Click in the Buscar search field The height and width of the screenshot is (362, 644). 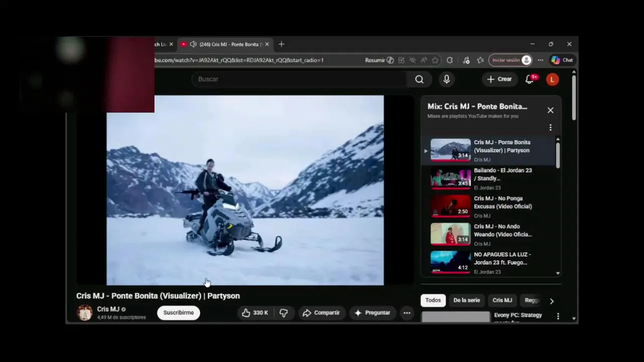pyautogui.click(x=299, y=79)
